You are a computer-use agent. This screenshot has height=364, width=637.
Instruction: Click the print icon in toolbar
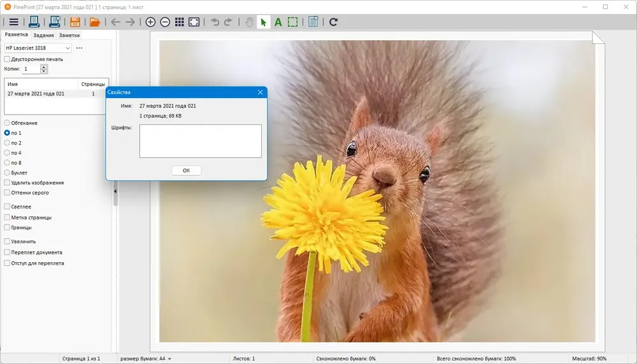(34, 22)
